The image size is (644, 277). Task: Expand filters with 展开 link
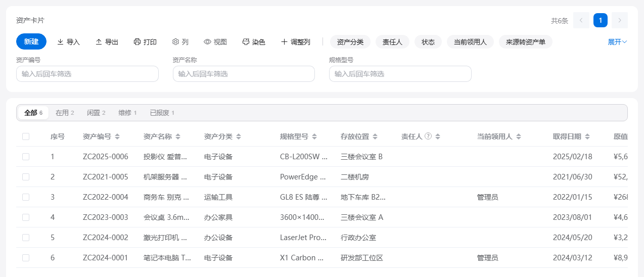617,42
